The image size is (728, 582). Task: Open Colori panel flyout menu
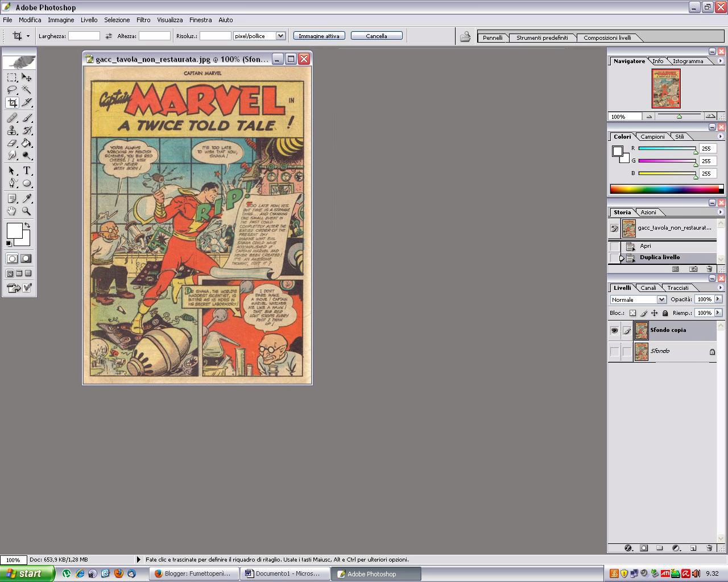click(720, 136)
